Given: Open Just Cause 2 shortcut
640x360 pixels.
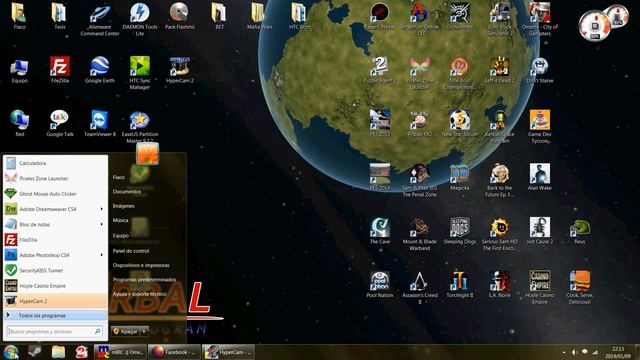Looking at the screenshot, I should coord(540,231).
